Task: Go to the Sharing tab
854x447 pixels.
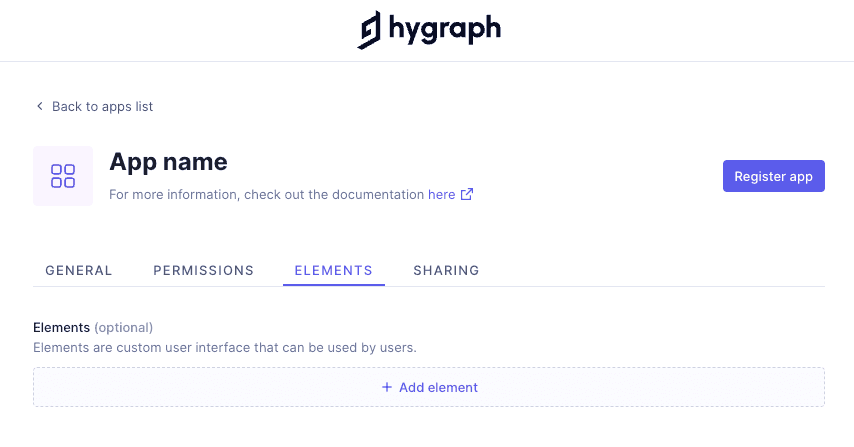Action: [446, 270]
